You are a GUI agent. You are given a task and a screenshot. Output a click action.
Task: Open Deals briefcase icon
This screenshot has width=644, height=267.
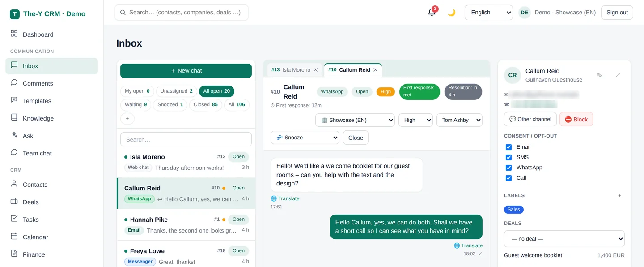pos(14,201)
